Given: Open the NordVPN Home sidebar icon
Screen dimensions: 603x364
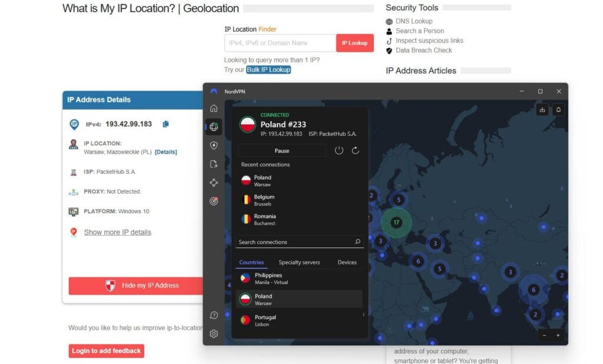Looking at the screenshot, I should coord(214,108).
